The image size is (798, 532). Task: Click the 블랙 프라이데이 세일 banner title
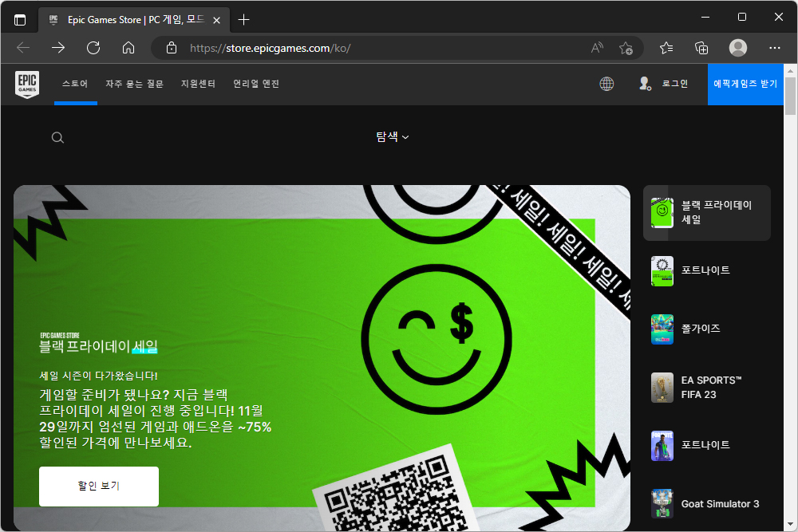coord(98,347)
